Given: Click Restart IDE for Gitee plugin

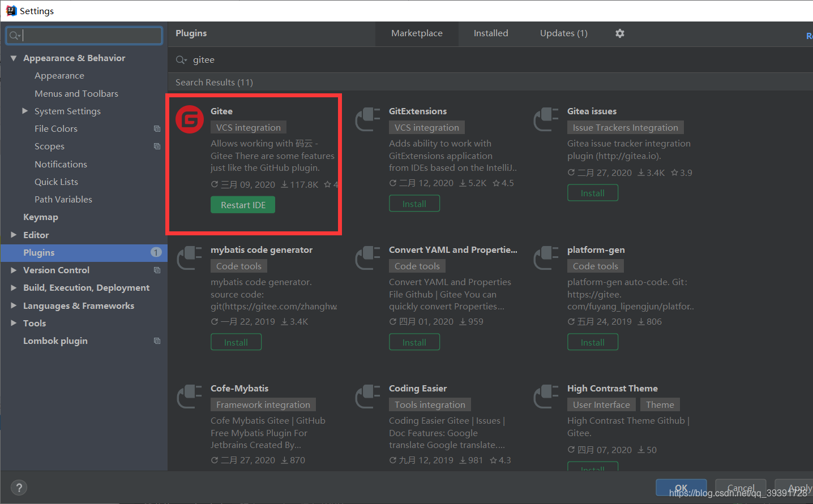Looking at the screenshot, I should (243, 205).
